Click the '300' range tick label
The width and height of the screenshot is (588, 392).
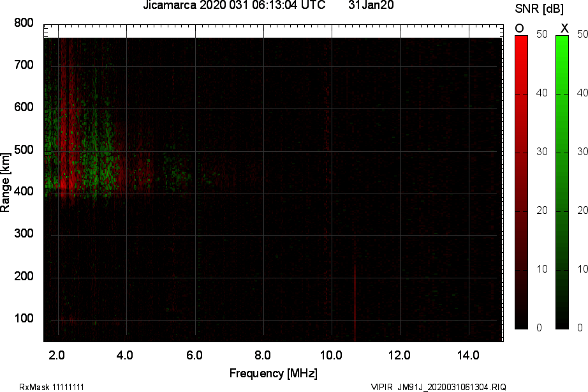[x=24, y=234]
